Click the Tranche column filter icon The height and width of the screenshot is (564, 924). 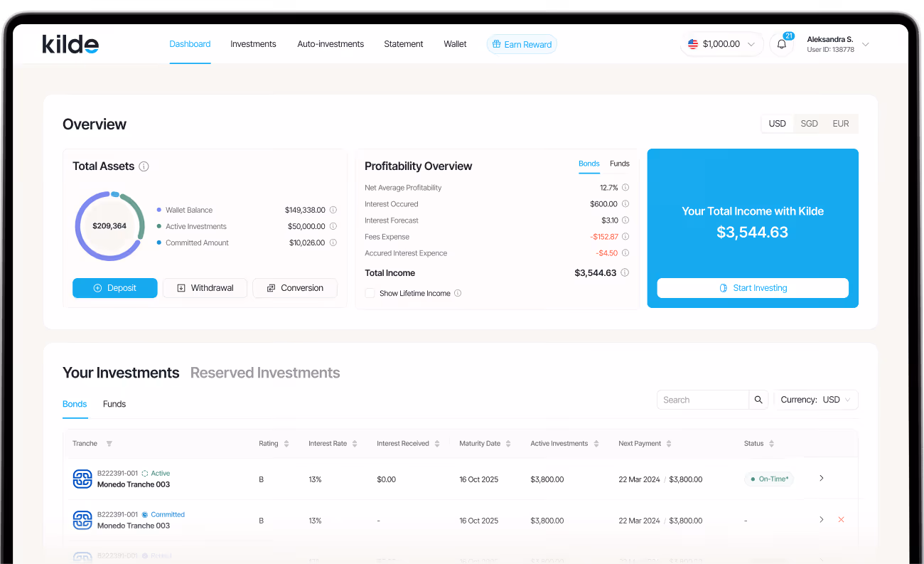pyautogui.click(x=109, y=444)
